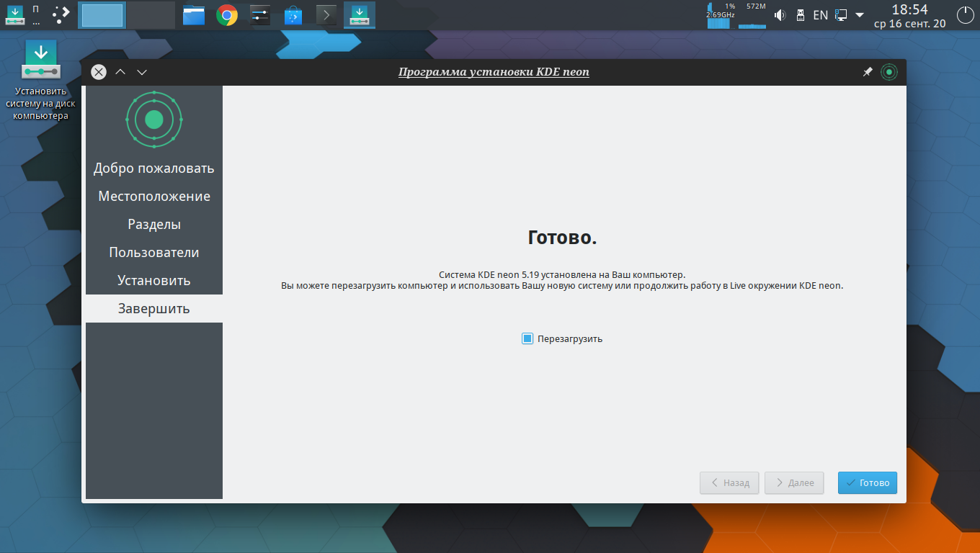The height and width of the screenshot is (553, 980).
Task: Activate highlighted installer task in panel
Action: (360, 14)
